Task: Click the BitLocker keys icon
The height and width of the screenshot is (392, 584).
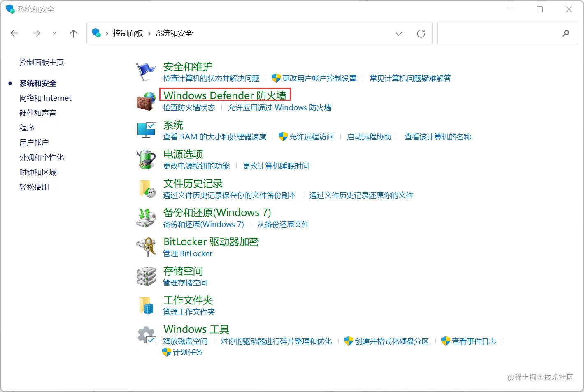Action: click(146, 247)
